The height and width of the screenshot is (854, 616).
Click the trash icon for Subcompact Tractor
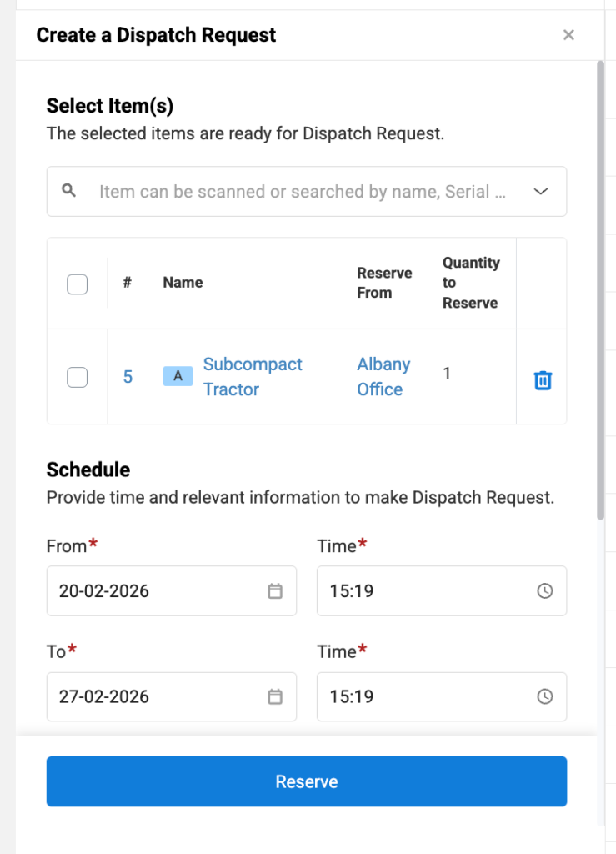point(543,380)
